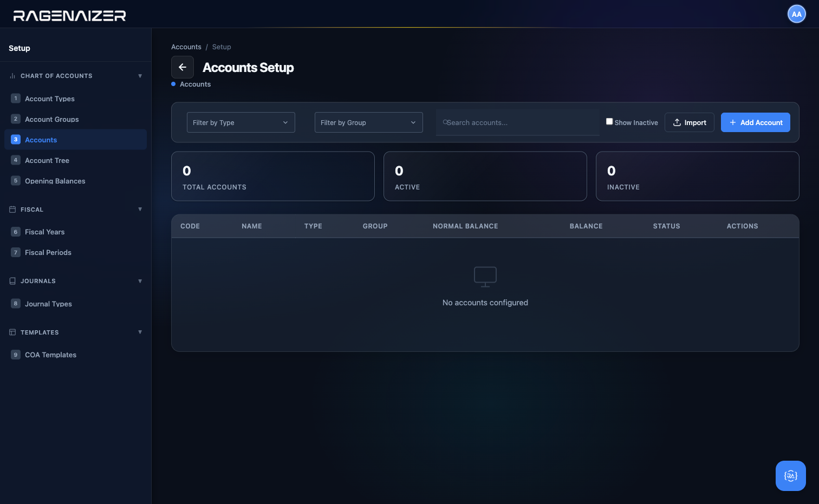
Task: Click the NAME column header
Action: 252,226
